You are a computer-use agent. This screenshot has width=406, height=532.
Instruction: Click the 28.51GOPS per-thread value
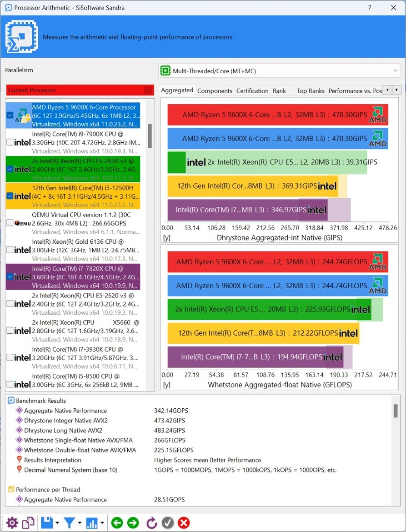coord(169,499)
